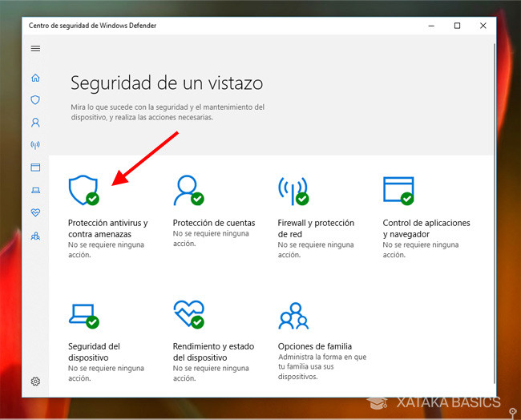
Task: Open device health heart sidebar icon
Action: click(x=35, y=212)
